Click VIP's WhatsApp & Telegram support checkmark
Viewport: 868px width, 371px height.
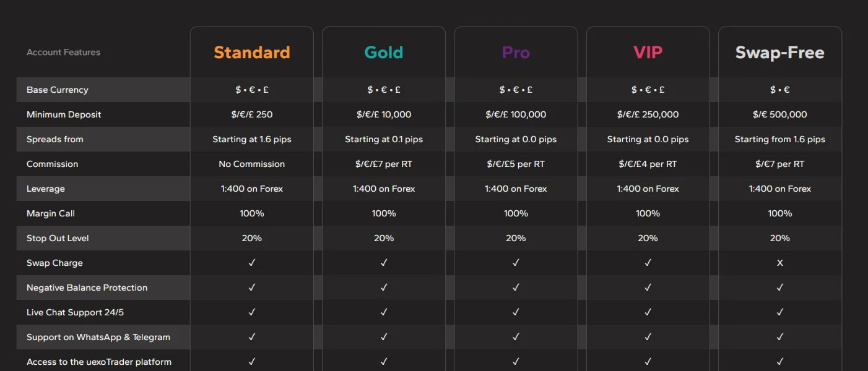click(648, 337)
